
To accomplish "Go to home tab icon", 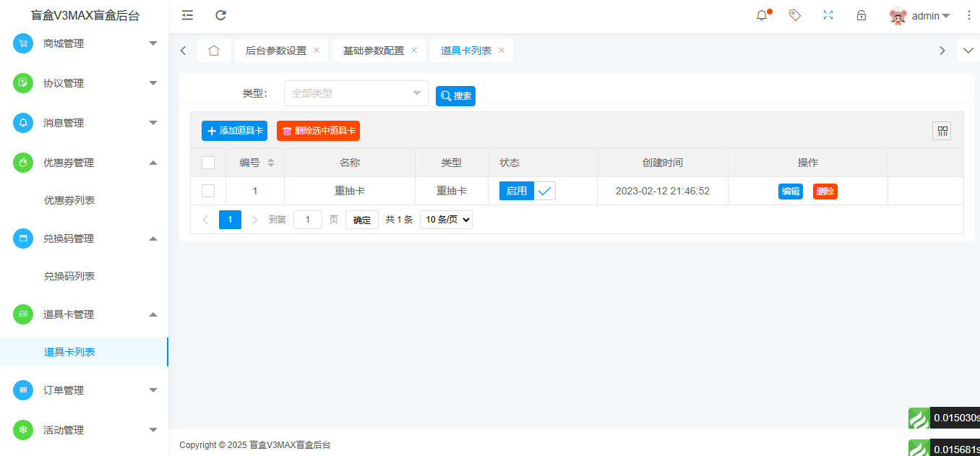I will [214, 51].
